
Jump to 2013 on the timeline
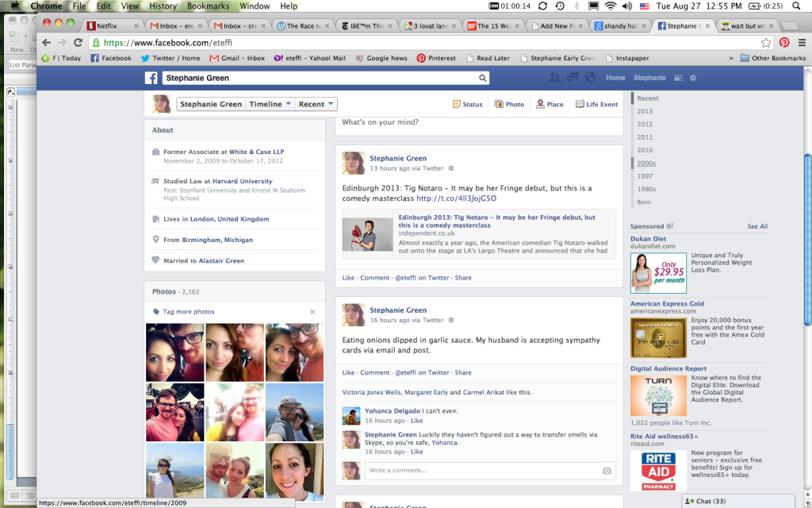tap(645, 111)
